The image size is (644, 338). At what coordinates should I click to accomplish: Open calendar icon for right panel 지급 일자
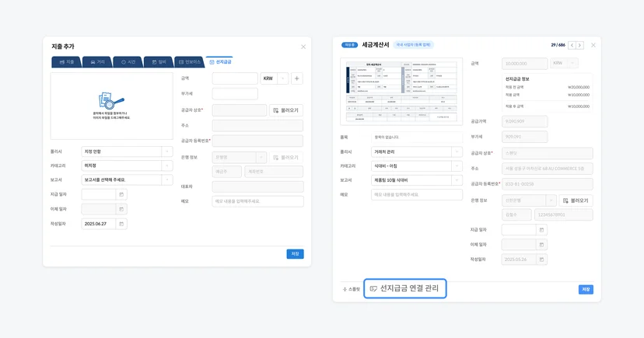pyautogui.click(x=541, y=230)
